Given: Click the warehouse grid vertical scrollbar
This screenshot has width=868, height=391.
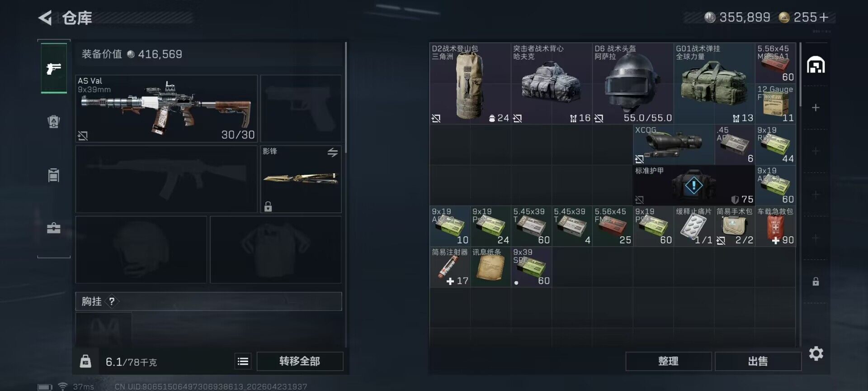Looking at the screenshot, I should [x=800, y=75].
